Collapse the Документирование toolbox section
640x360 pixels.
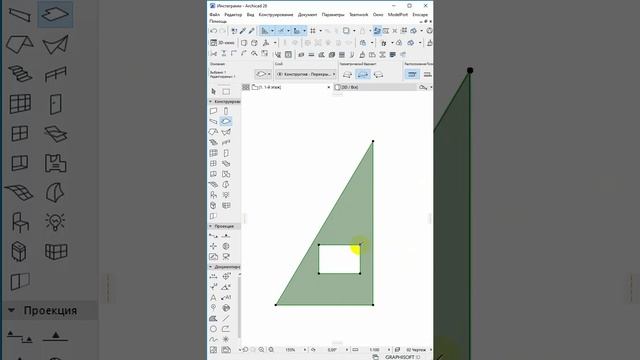pyautogui.click(x=211, y=267)
